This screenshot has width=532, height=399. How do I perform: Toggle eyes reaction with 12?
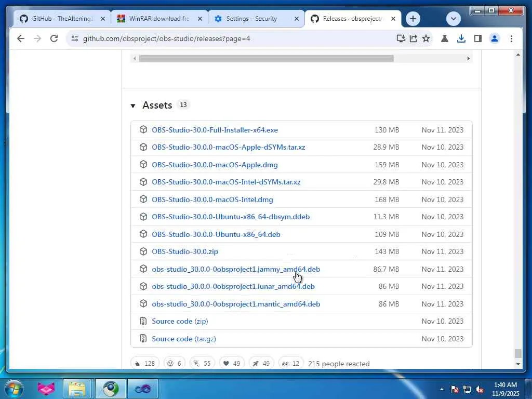291,363
